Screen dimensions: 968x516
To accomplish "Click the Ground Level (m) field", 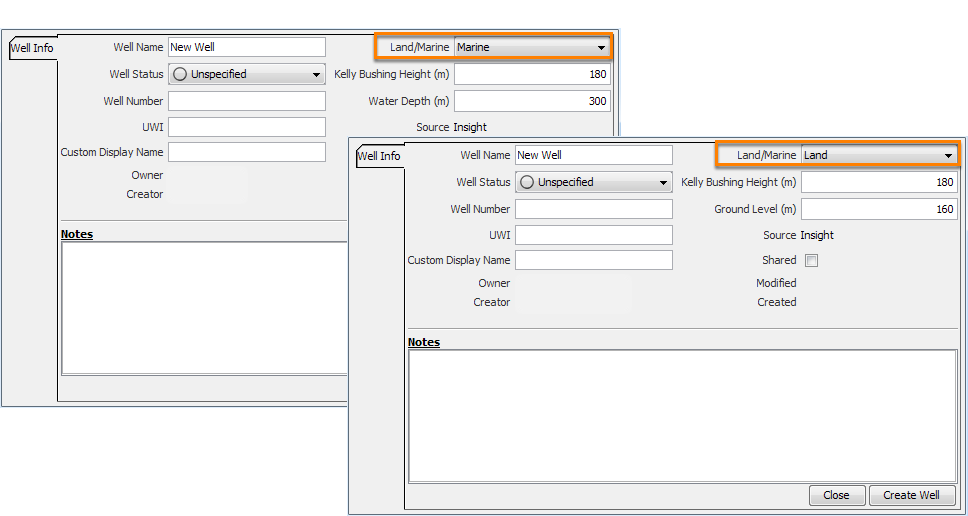I will pyautogui.click(x=879, y=209).
